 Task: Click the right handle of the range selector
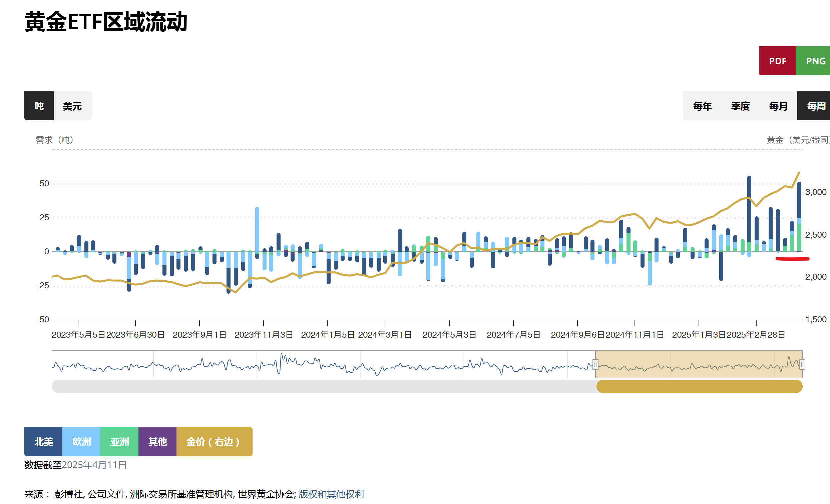tap(802, 364)
